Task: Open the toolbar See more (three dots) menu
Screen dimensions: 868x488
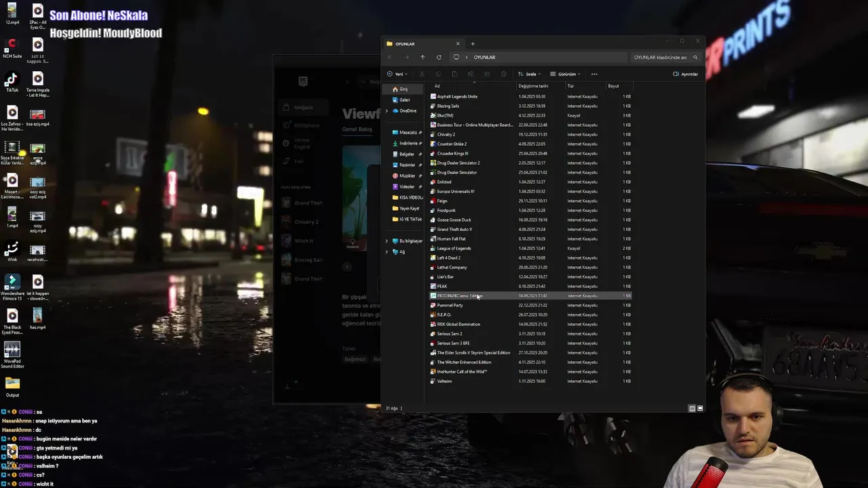Action: [x=594, y=74]
